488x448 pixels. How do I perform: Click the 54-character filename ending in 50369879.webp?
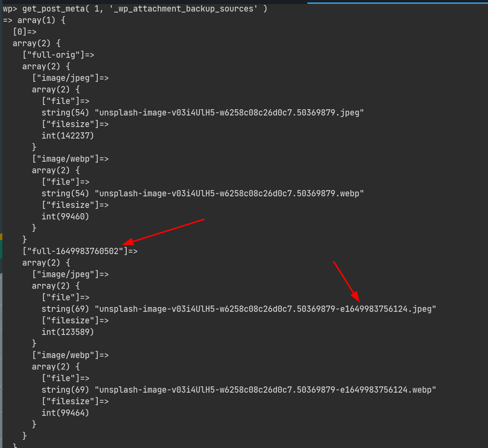(x=229, y=193)
